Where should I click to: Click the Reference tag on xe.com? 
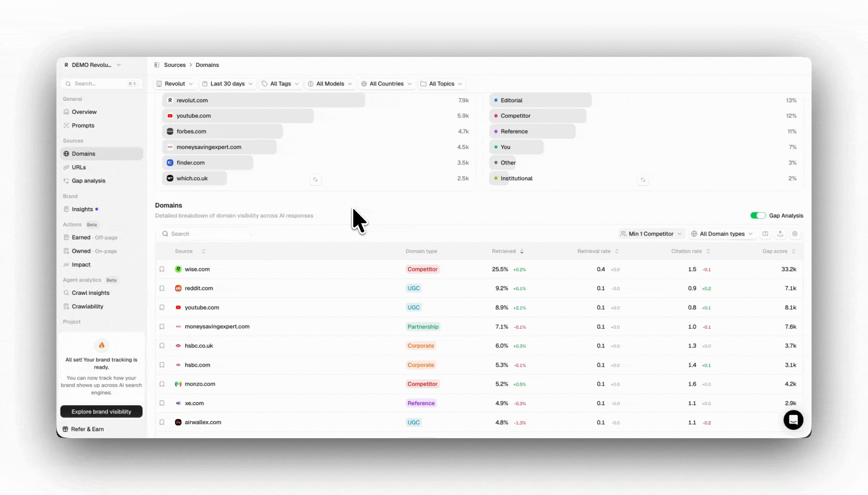tap(421, 403)
